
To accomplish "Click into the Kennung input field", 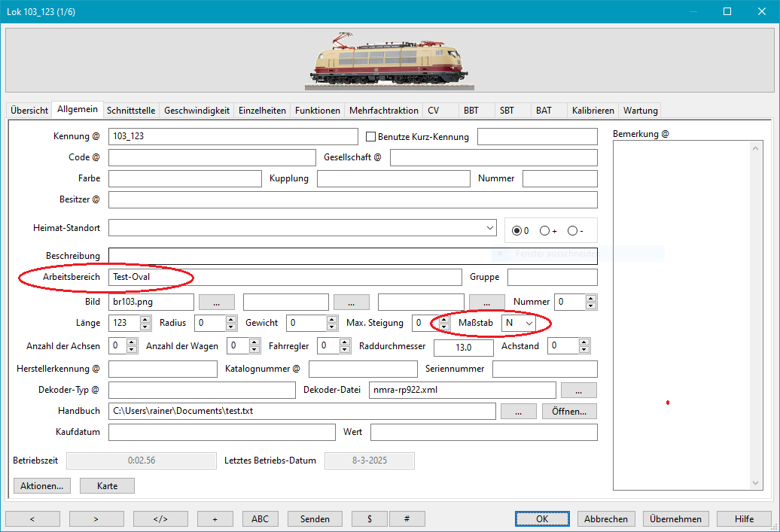I will pyautogui.click(x=233, y=136).
